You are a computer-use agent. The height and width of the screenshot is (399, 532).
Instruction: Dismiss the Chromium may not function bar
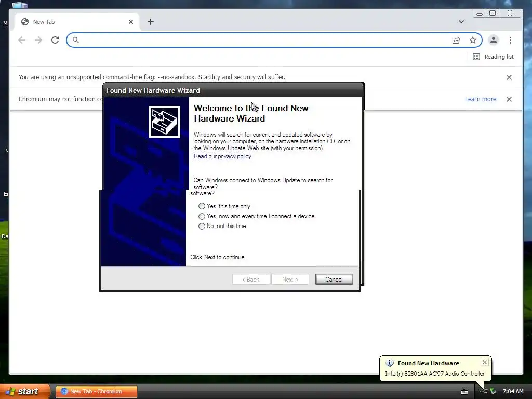coord(509,99)
